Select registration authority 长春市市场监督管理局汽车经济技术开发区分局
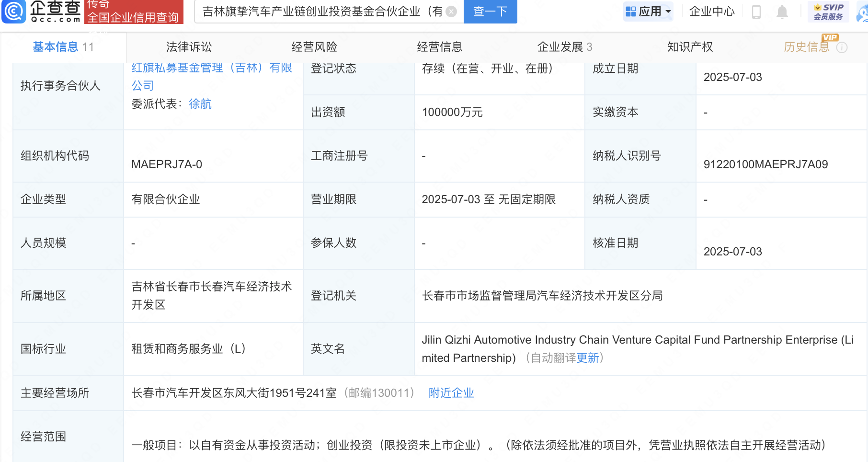 [542, 296]
